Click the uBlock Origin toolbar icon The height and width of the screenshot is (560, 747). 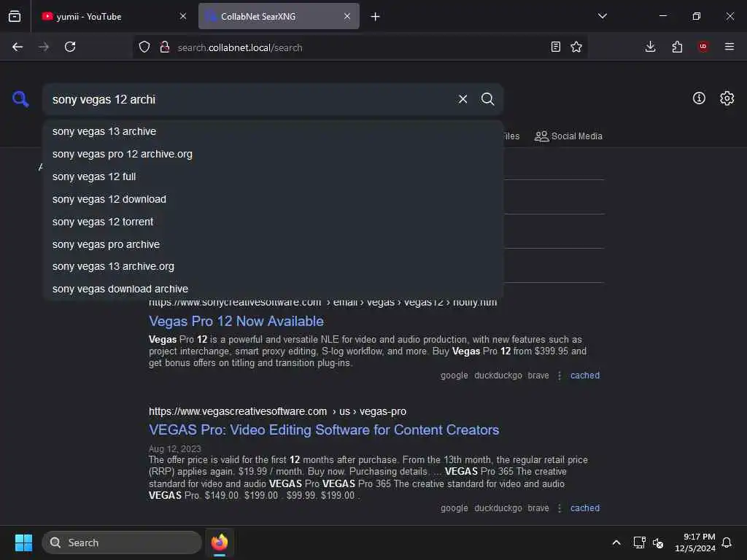703,47
